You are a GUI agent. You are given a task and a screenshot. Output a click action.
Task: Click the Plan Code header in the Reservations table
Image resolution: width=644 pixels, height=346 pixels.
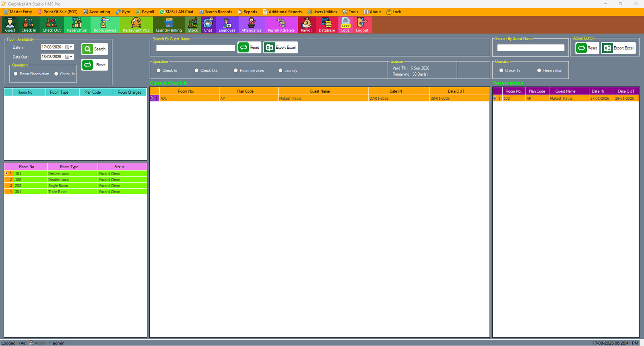pyautogui.click(x=537, y=91)
